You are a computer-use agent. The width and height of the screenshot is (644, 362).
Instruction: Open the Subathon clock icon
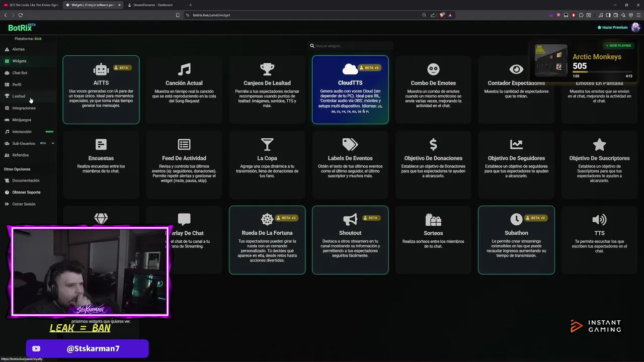(x=516, y=219)
